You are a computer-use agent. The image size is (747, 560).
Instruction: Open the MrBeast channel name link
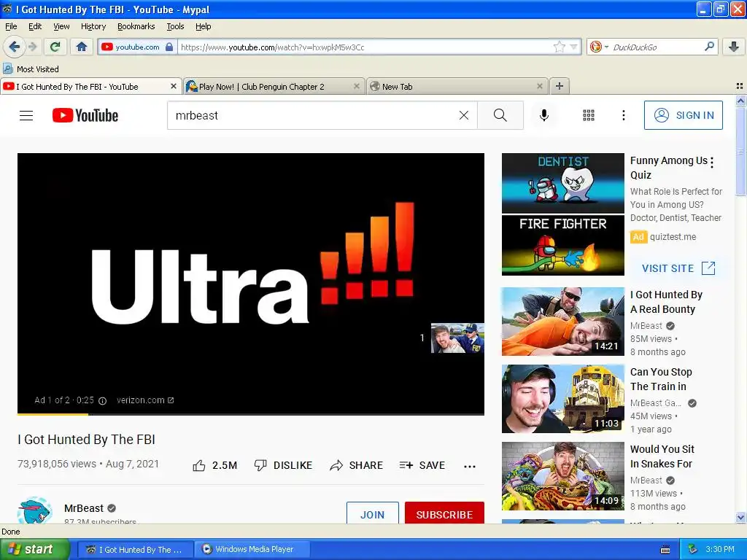click(x=84, y=508)
